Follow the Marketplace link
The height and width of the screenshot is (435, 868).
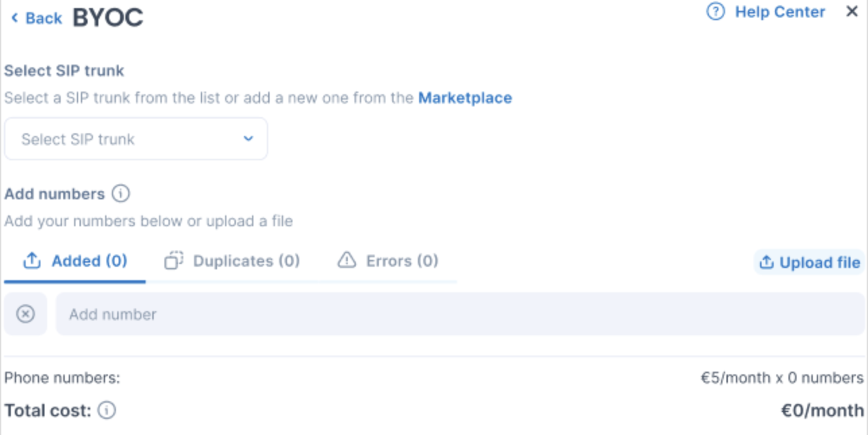tap(465, 98)
